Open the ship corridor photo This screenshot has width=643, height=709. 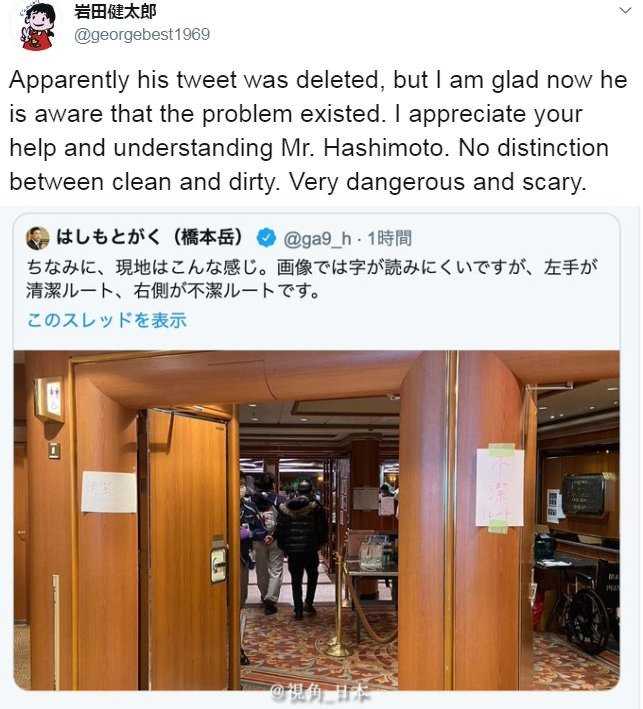(317, 520)
